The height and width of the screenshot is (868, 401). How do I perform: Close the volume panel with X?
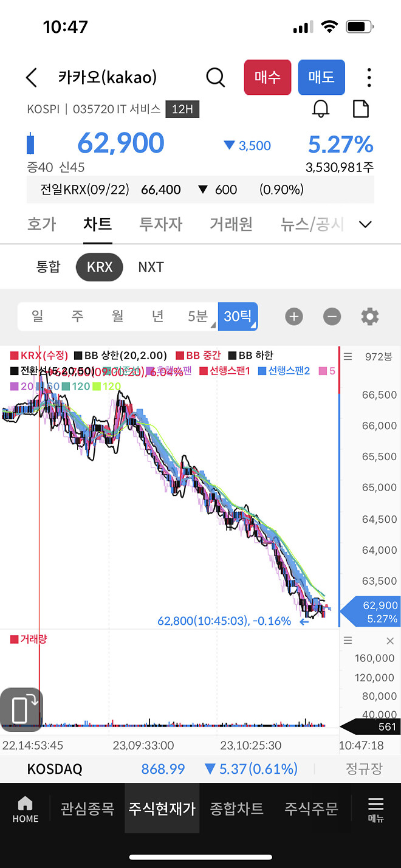coord(390,641)
